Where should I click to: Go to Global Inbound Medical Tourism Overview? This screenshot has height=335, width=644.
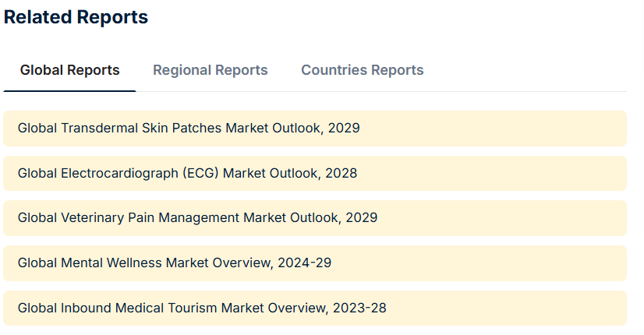[x=202, y=309]
